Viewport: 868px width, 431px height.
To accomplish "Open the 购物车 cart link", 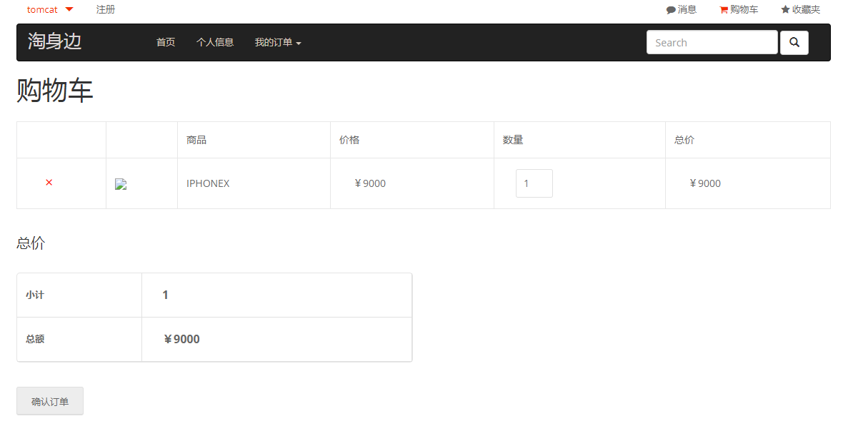I will click(x=739, y=10).
